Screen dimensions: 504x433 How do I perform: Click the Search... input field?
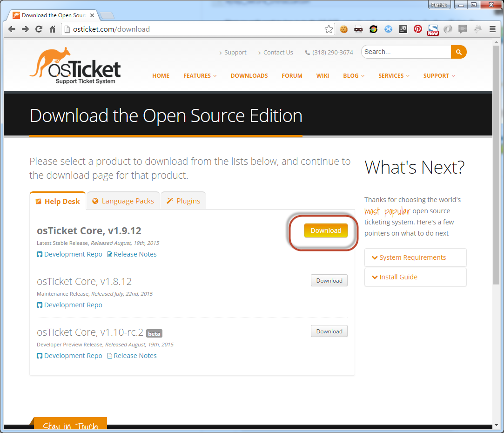coord(406,52)
